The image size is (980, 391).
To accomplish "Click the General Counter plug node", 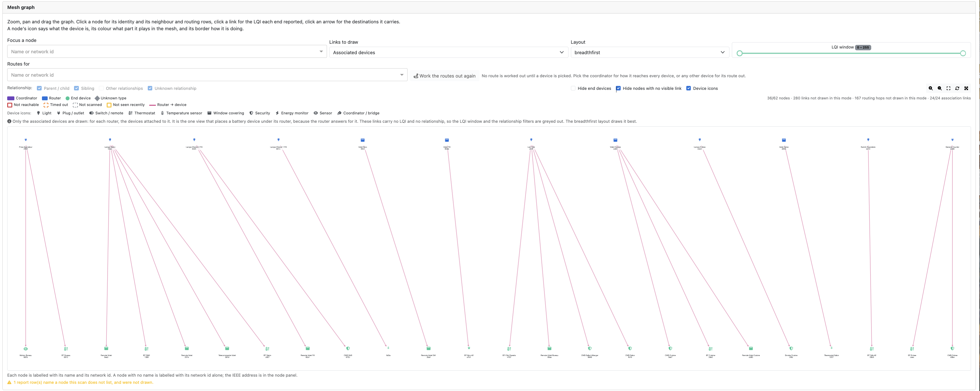I will point(952,140).
